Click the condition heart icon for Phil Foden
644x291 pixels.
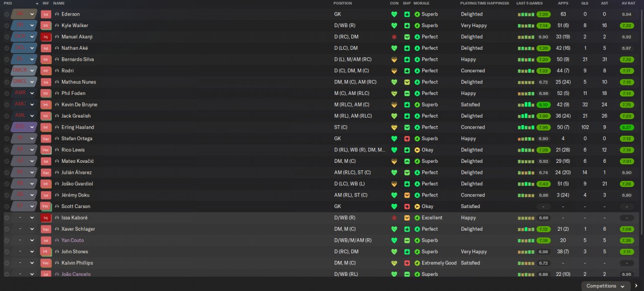coord(394,93)
